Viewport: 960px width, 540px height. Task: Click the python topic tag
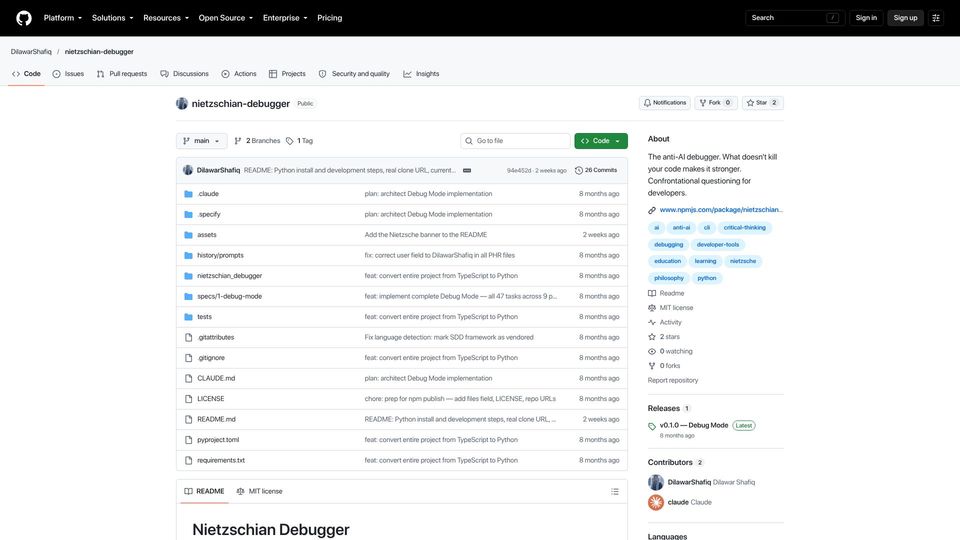(x=707, y=278)
